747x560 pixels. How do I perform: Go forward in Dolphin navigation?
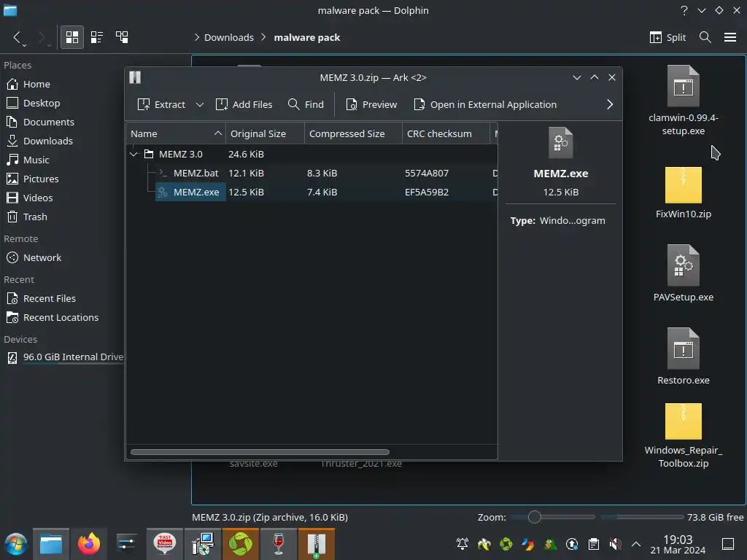[42, 37]
